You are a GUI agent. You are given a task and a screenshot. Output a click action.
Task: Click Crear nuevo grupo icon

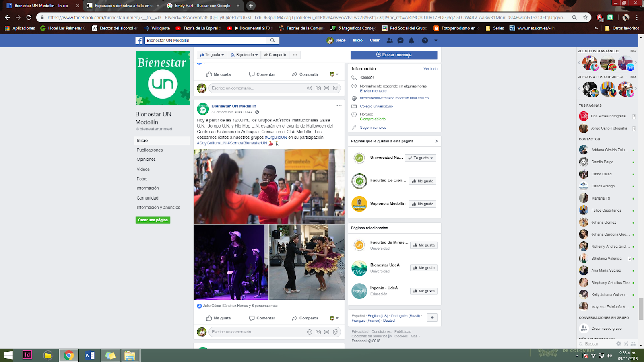point(584,329)
